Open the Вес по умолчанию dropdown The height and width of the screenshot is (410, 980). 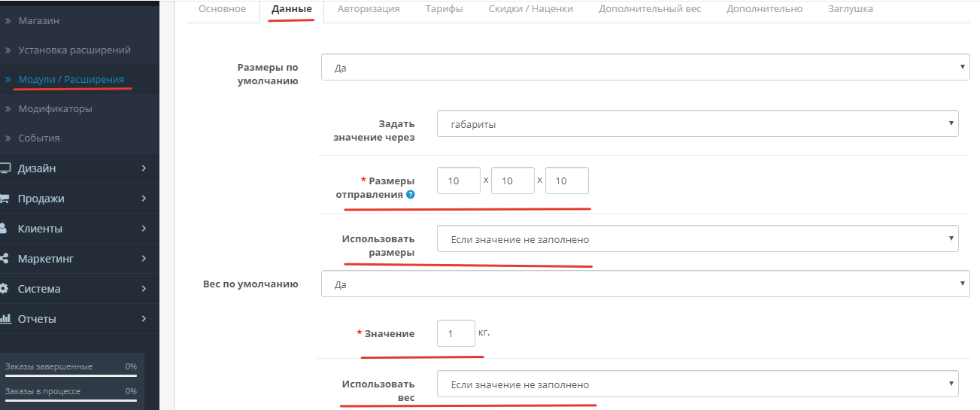pyautogui.click(x=645, y=285)
